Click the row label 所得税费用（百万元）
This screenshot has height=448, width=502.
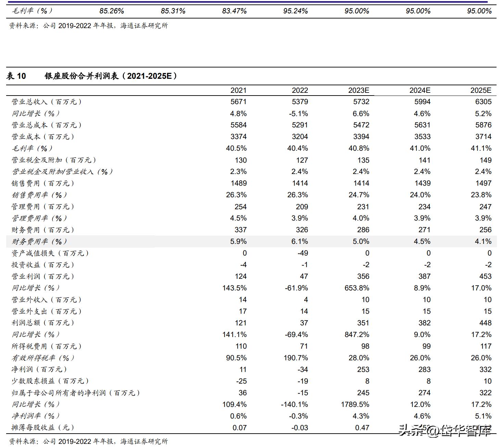tap(47, 346)
